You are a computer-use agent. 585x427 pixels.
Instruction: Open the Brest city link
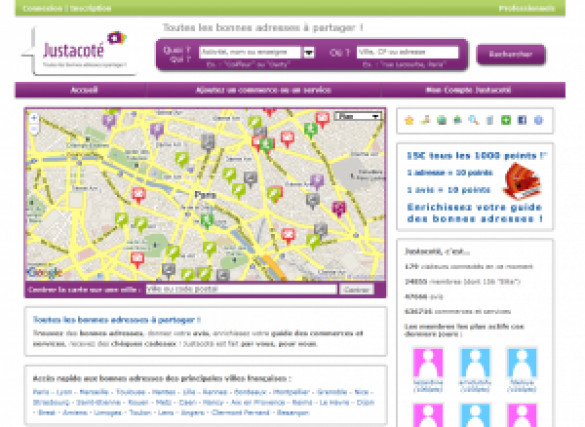click(x=47, y=412)
